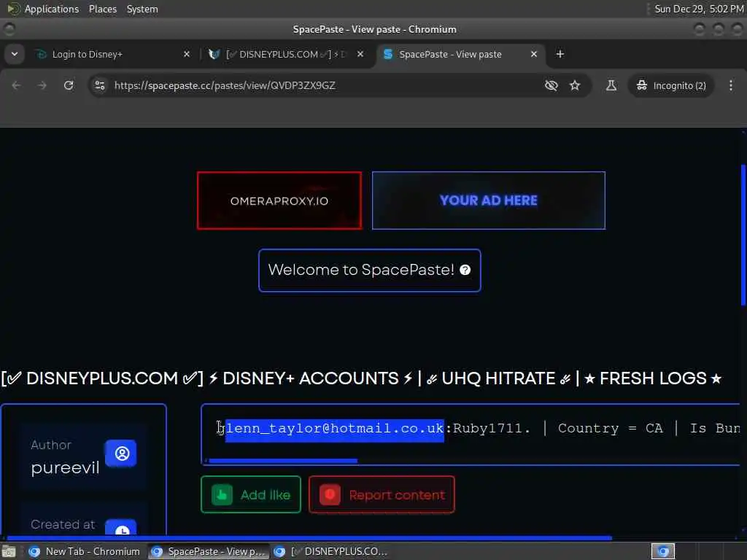Click the paste box horizontal scrollbar
Image resolution: width=747 pixels, height=560 pixels.
coord(283,461)
